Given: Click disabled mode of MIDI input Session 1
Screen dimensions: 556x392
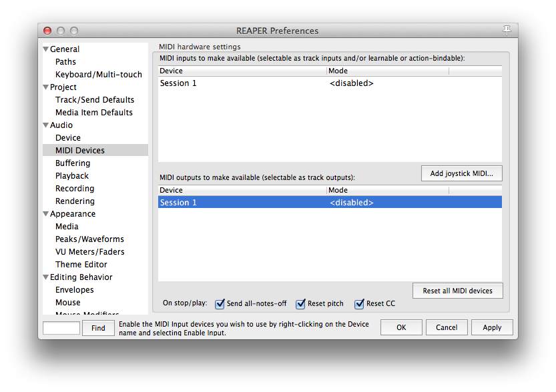Looking at the screenshot, I should [x=351, y=83].
